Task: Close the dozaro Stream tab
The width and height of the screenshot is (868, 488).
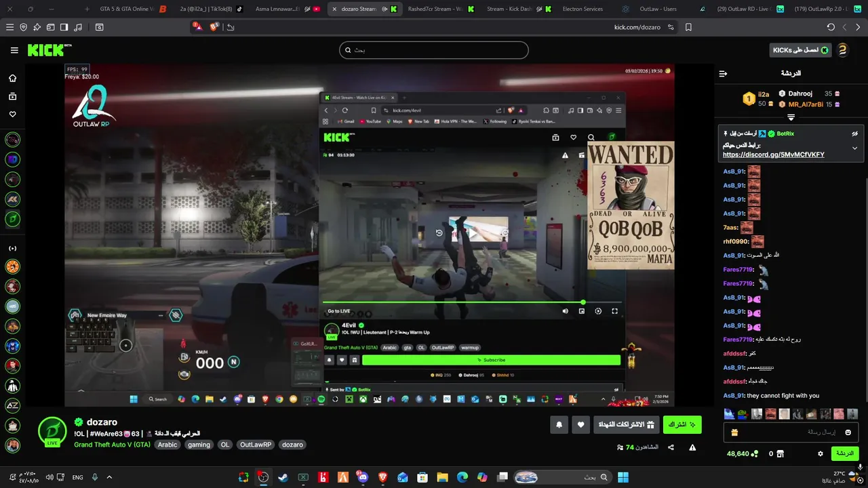Action: pos(334,9)
